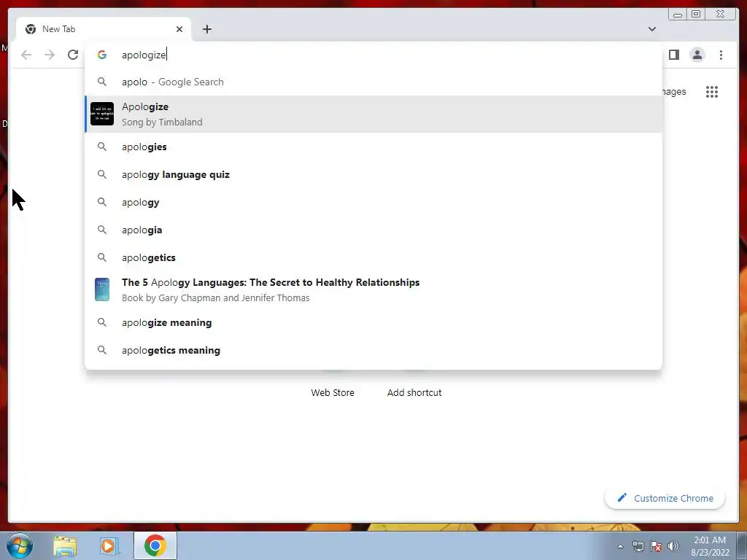Close the New Tab tab

coord(179,29)
